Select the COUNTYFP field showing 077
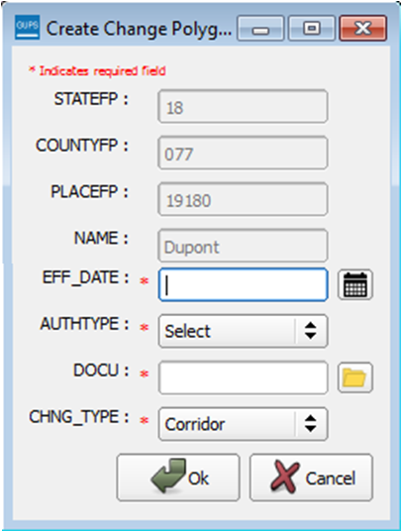The width and height of the screenshot is (402, 532). point(243,153)
